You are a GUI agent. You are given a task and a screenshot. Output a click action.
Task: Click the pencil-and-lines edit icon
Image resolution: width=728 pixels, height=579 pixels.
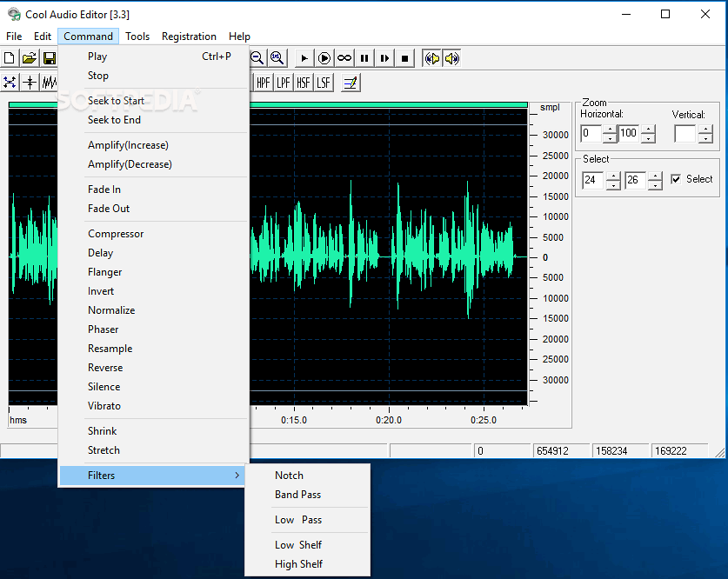(x=351, y=83)
